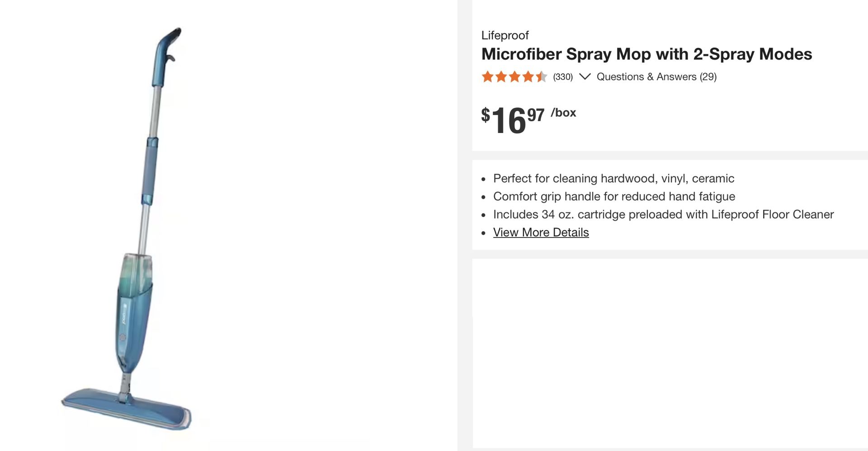This screenshot has height=451, width=868.
Task: Open Questions & Answers (29)
Action: 656,77
